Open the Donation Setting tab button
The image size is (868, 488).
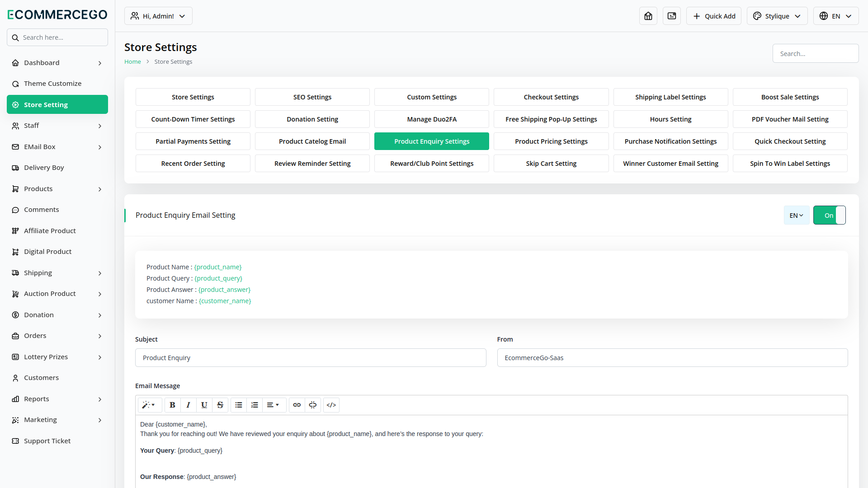[312, 119]
